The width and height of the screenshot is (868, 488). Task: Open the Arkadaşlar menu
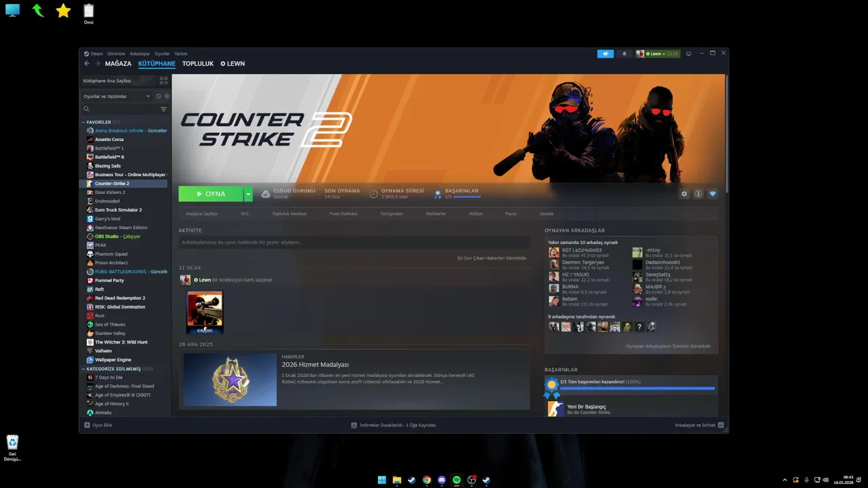click(140, 54)
